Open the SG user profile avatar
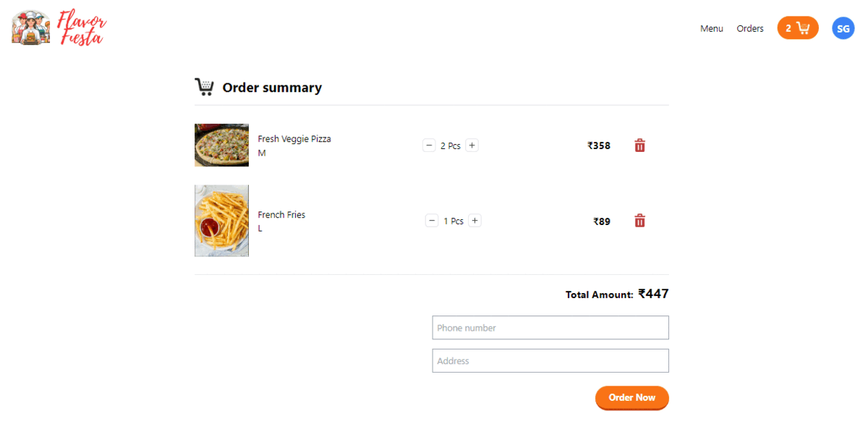 843,28
